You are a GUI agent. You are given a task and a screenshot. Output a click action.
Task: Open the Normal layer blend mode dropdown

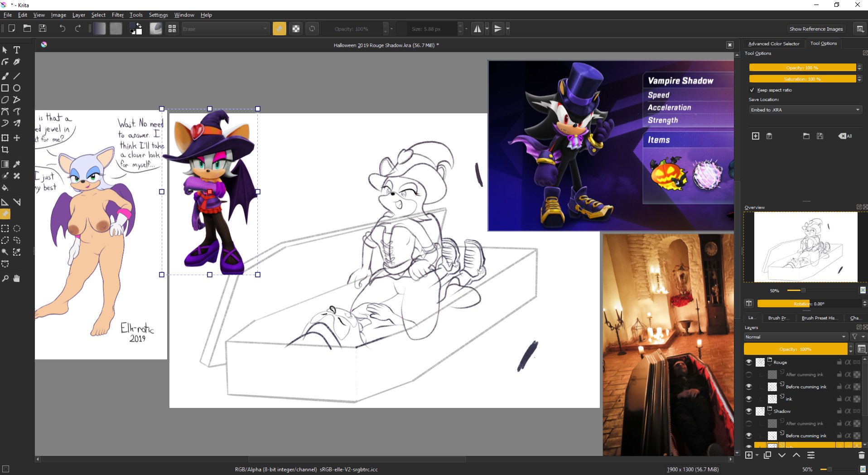(796, 337)
